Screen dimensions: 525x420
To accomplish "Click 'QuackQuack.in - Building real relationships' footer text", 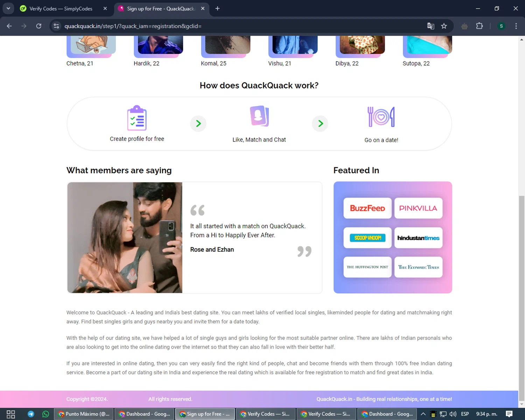I will pyautogui.click(x=384, y=399).
